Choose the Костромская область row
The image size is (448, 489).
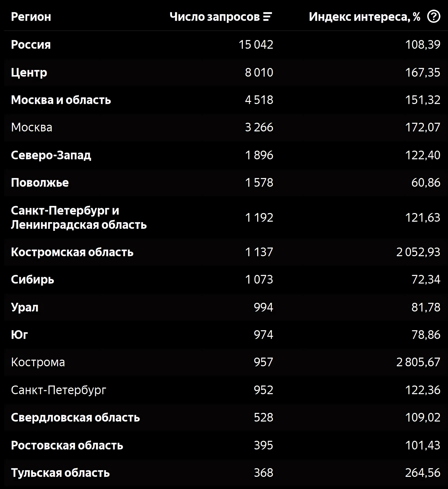(72, 252)
